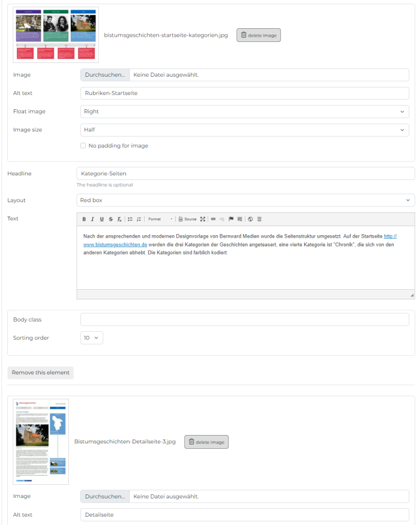Click the Alt text field with Rubriken-Startseite
Viewport: 420px width, 525px height.
click(x=244, y=93)
